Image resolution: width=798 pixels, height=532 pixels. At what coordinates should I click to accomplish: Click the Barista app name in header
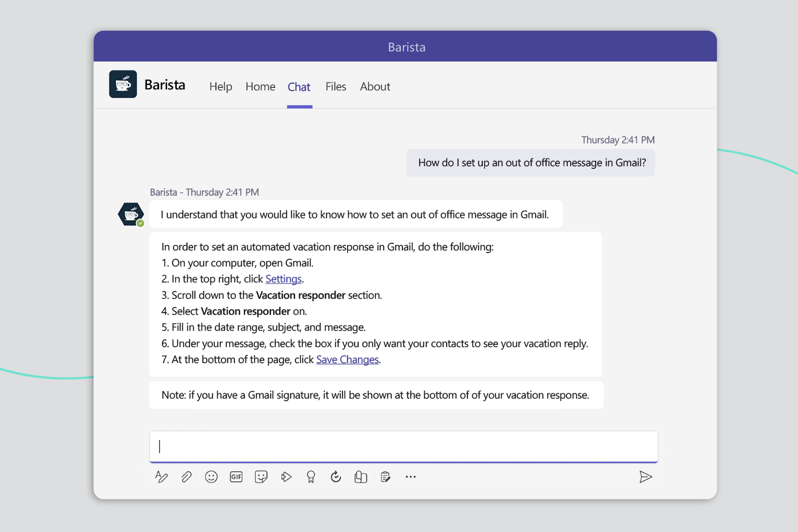(x=165, y=85)
